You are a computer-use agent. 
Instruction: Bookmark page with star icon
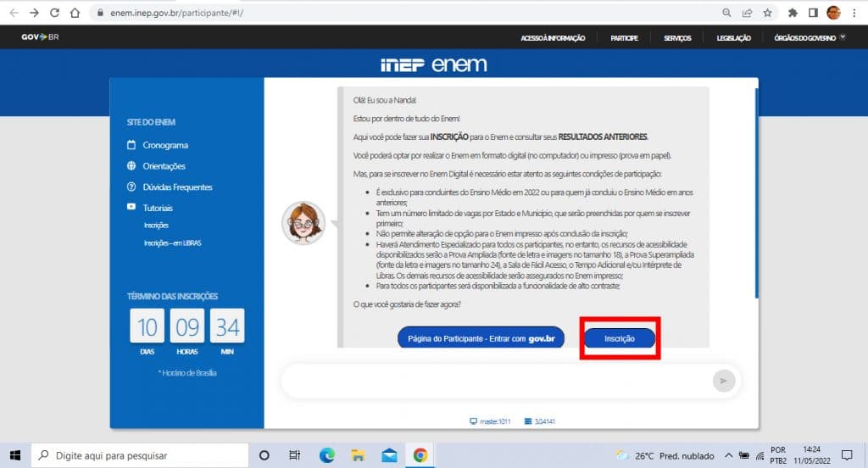tap(767, 13)
